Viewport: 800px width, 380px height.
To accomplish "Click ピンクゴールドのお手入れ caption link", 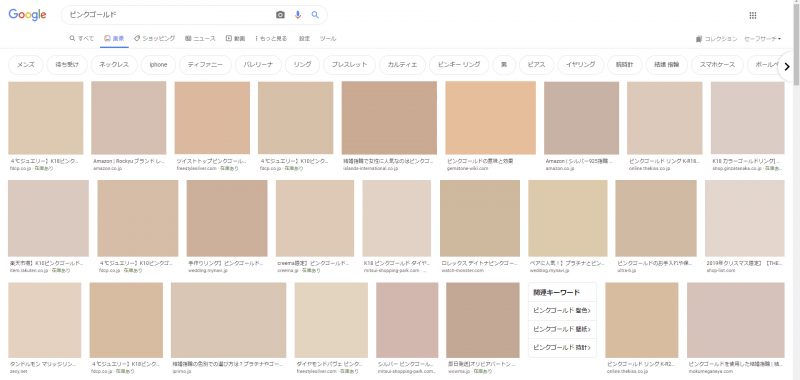I will 655,263.
